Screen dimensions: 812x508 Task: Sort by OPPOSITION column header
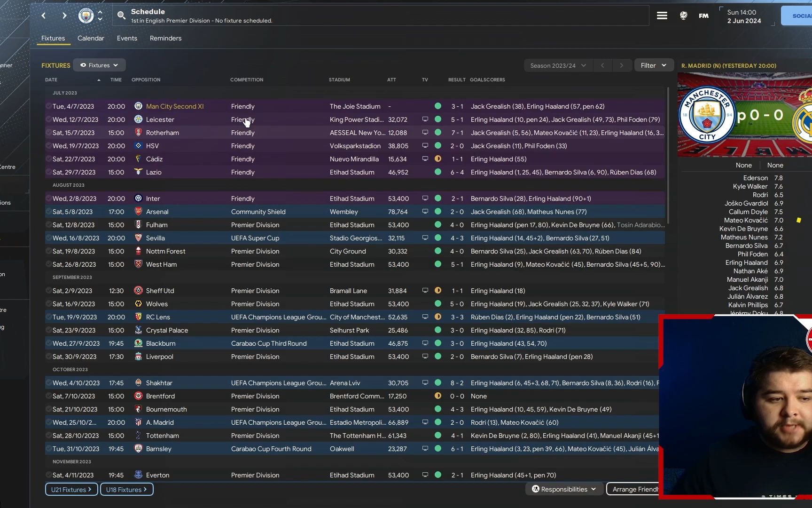coord(146,80)
